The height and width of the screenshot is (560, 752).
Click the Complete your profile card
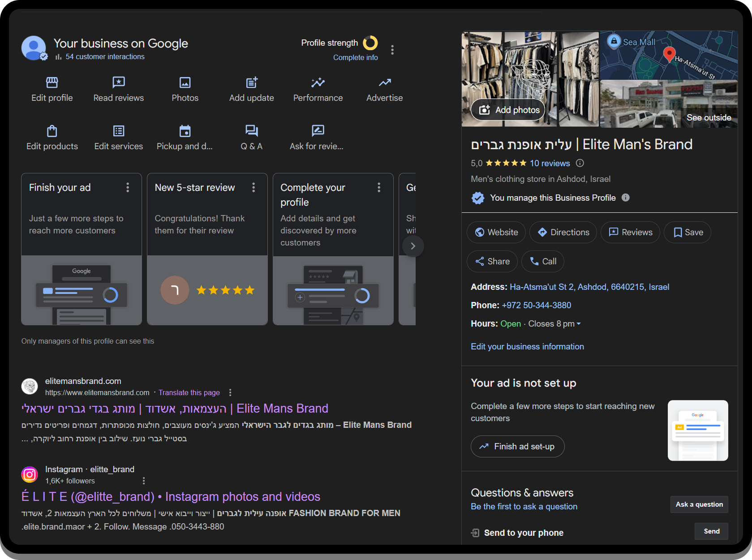pos(333,249)
